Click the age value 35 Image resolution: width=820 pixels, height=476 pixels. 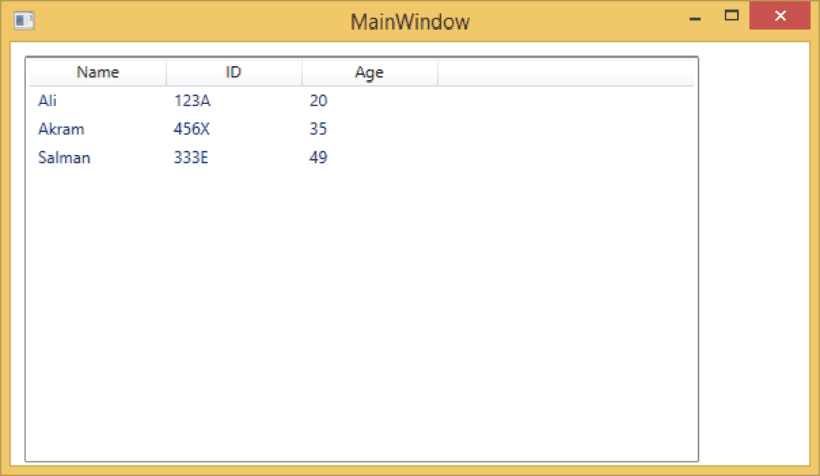pos(318,129)
